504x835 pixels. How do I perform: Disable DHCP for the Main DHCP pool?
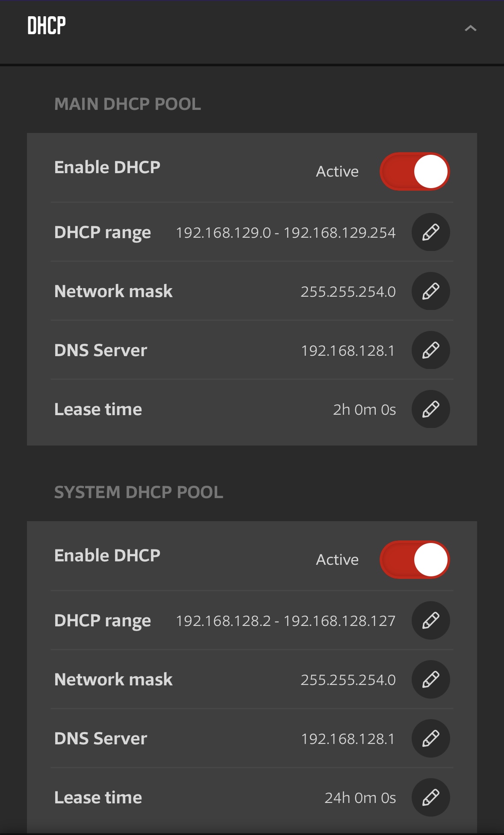[x=415, y=171]
